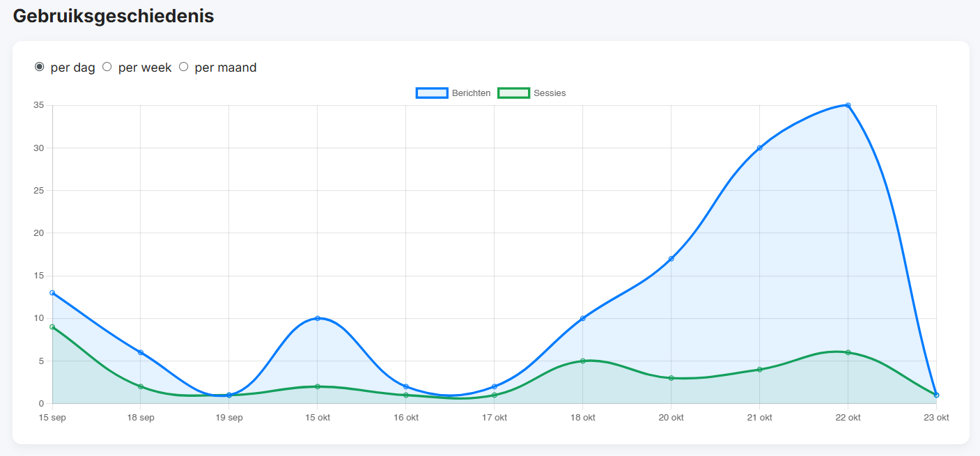Click the Sessies data point at 21 okt

(759, 370)
